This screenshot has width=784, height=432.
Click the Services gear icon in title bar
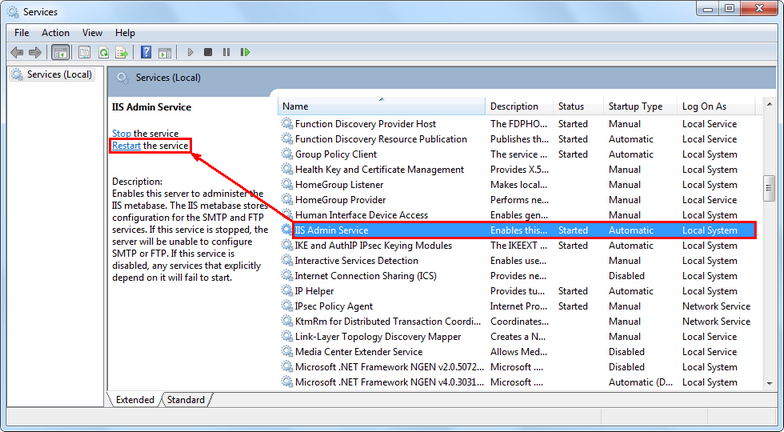pos(13,11)
